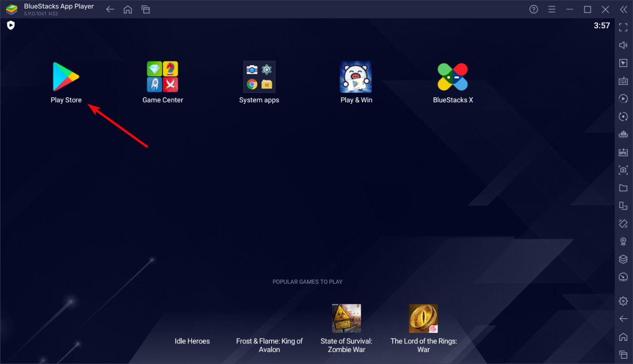Maximize the BlueStacks window

[587, 9]
